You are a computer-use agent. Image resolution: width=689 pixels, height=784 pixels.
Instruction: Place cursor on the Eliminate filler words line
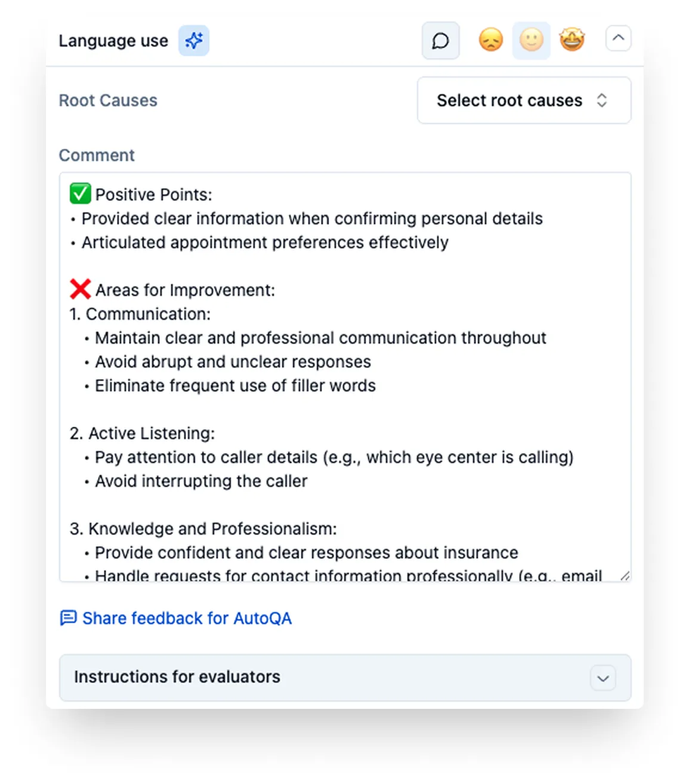230,385
